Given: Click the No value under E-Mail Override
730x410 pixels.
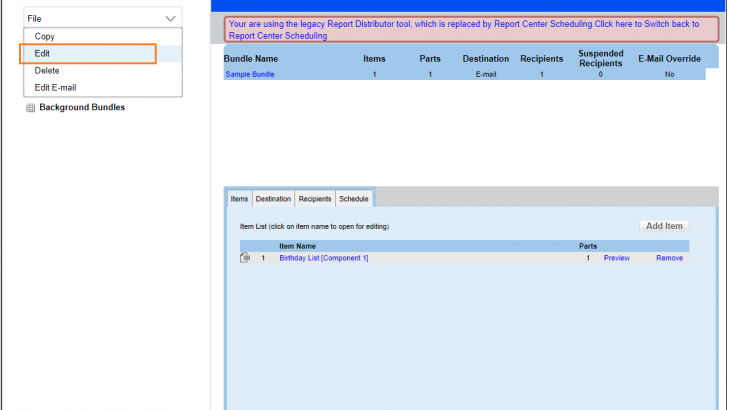Looking at the screenshot, I should [669, 74].
